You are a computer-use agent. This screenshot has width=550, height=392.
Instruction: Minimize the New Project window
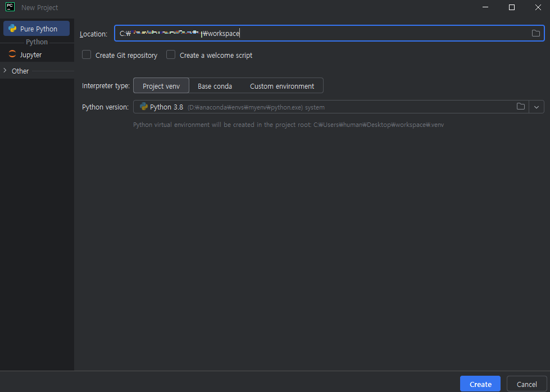click(485, 7)
